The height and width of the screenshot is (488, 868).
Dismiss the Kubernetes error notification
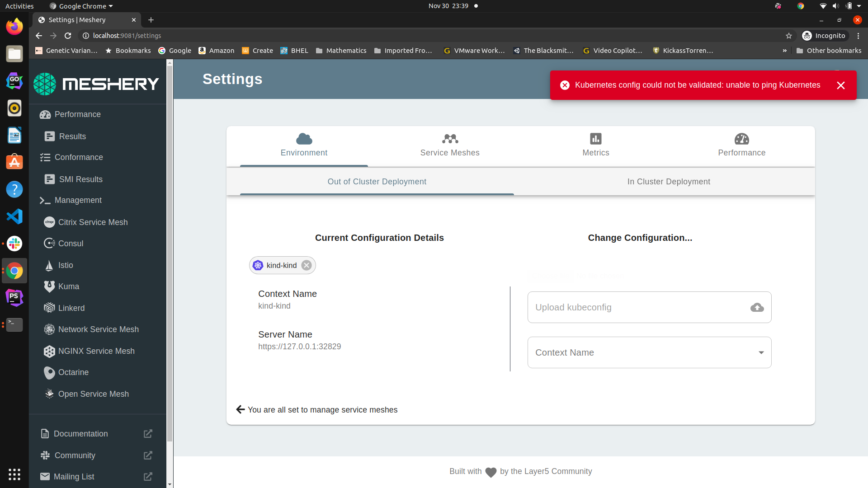point(841,85)
